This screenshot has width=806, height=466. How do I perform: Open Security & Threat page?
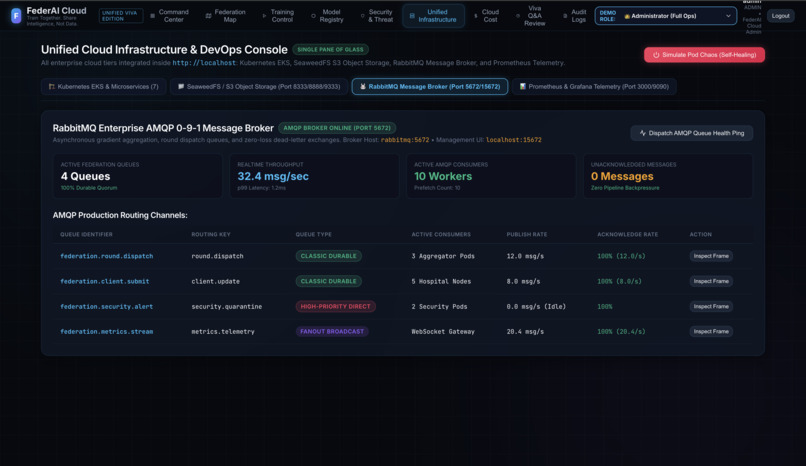[x=377, y=16]
